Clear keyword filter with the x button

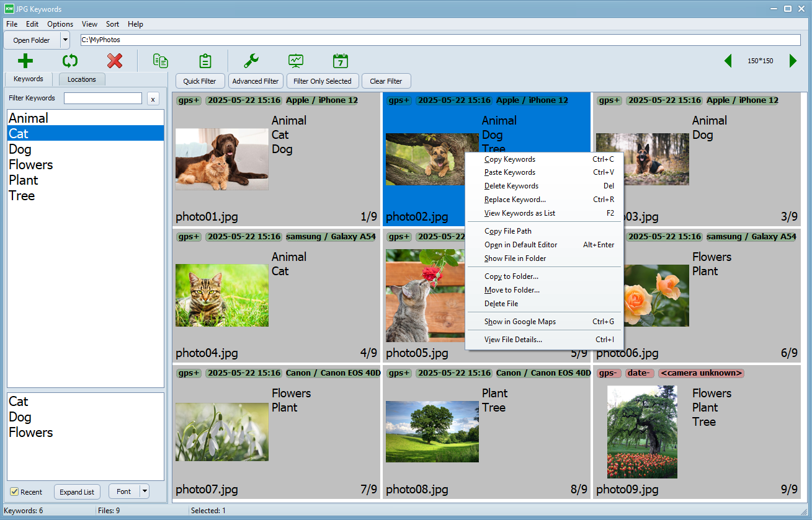[153, 99]
